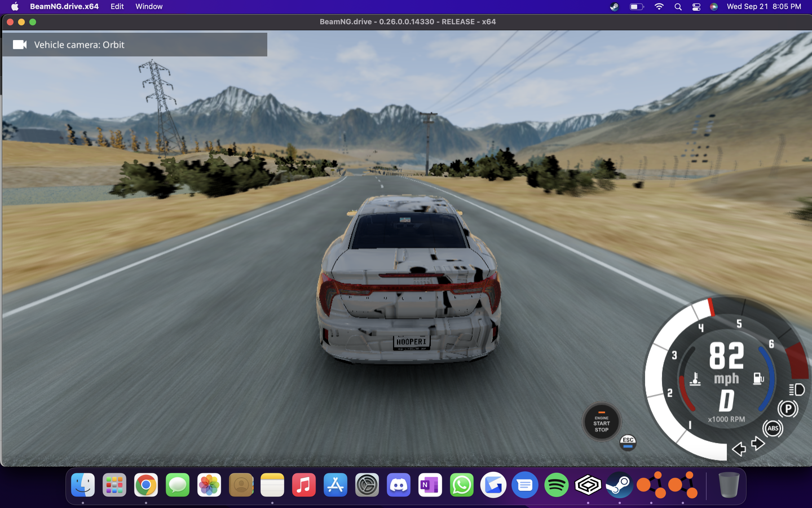812x508 pixels.
Task: Click the orange BeamNG icon next to Steam
Action: coord(651,485)
